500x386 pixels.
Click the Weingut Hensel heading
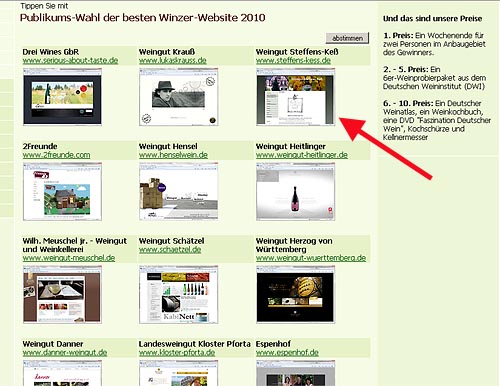(x=168, y=146)
